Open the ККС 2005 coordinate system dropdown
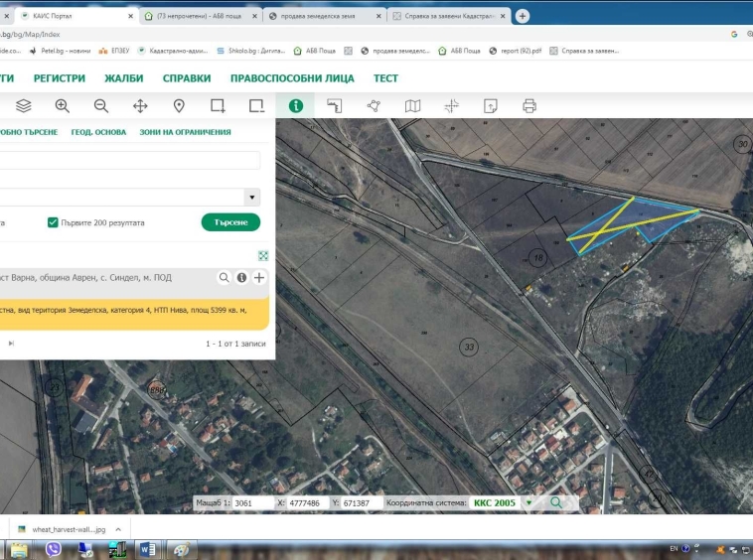The height and width of the screenshot is (560, 753). pyautogui.click(x=527, y=502)
